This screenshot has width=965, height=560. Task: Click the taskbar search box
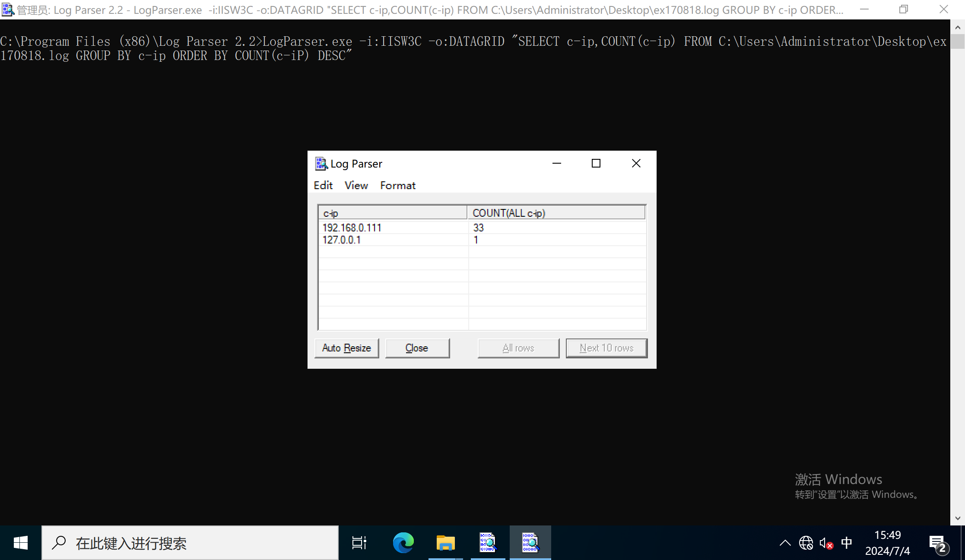[x=190, y=543]
